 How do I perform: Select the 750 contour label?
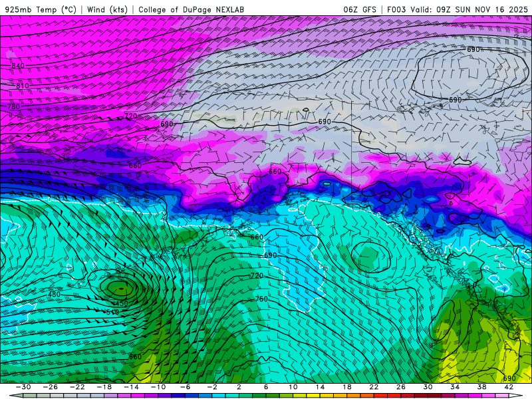pos(261,299)
